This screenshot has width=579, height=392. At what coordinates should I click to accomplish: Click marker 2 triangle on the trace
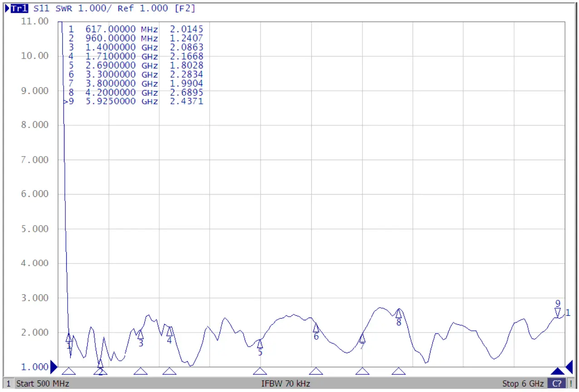100,363
